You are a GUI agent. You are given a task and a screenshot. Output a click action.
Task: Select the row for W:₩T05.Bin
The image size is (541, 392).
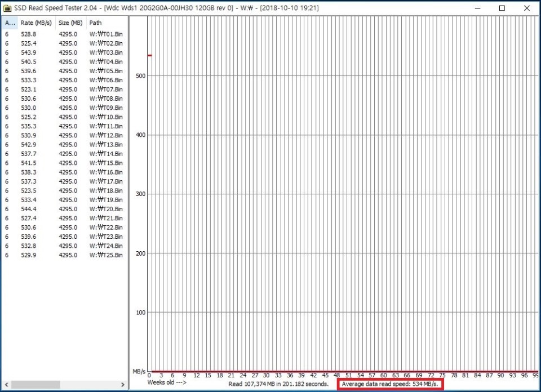[x=64, y=71]
